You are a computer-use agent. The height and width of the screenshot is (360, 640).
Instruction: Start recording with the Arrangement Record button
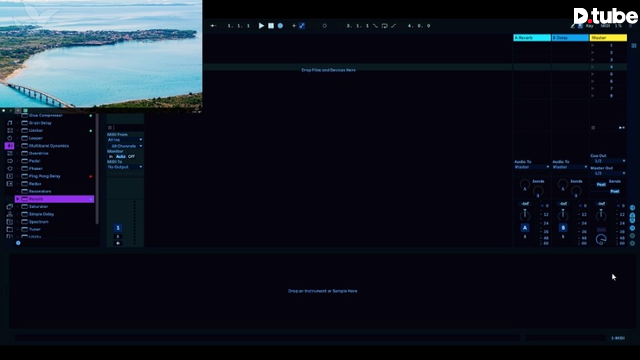click(x=280, y=26)
